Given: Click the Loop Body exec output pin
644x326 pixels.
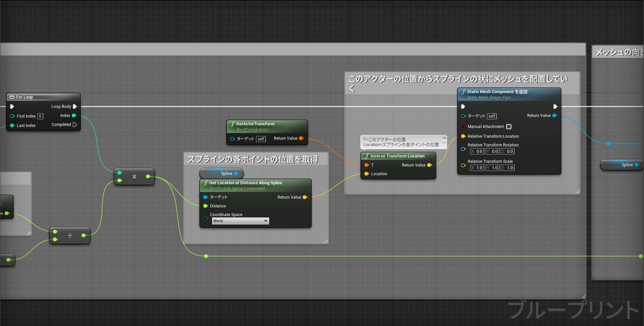Looking at the screenshot, I should coord(75,106).
